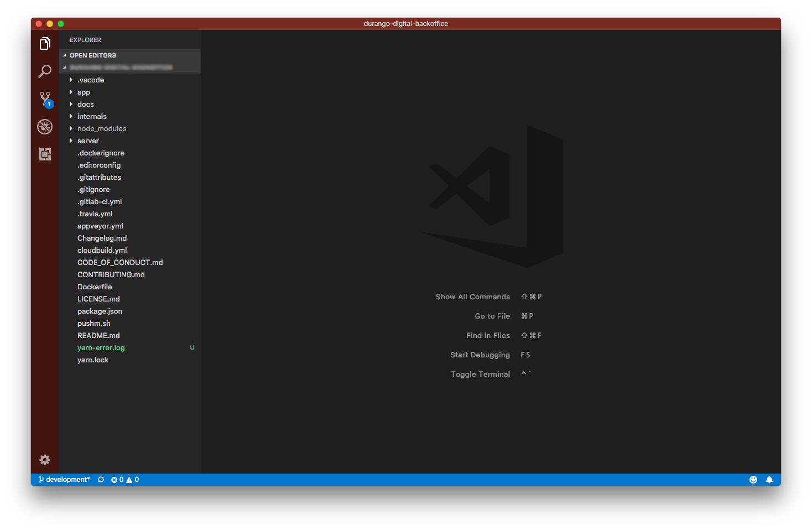This screenshot has width=812, height=530.
Task: Maximize the window with the green button
Action: point(61,24)
